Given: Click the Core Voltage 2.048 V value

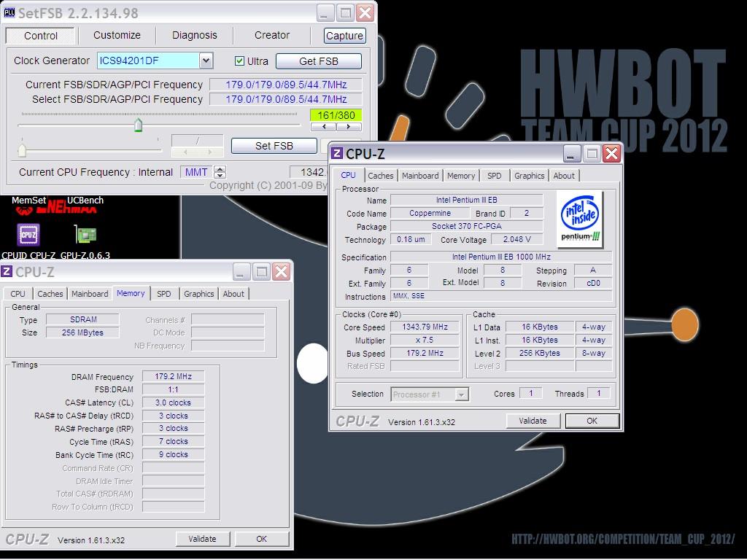Looking at the screenshot, I should pos(516,239).
